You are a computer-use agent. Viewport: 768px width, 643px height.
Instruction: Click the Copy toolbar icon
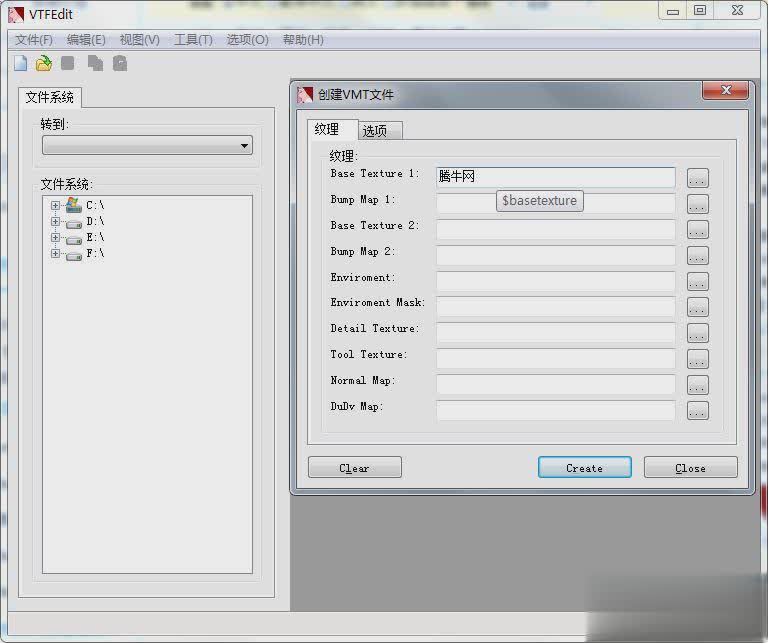point(95,64)
